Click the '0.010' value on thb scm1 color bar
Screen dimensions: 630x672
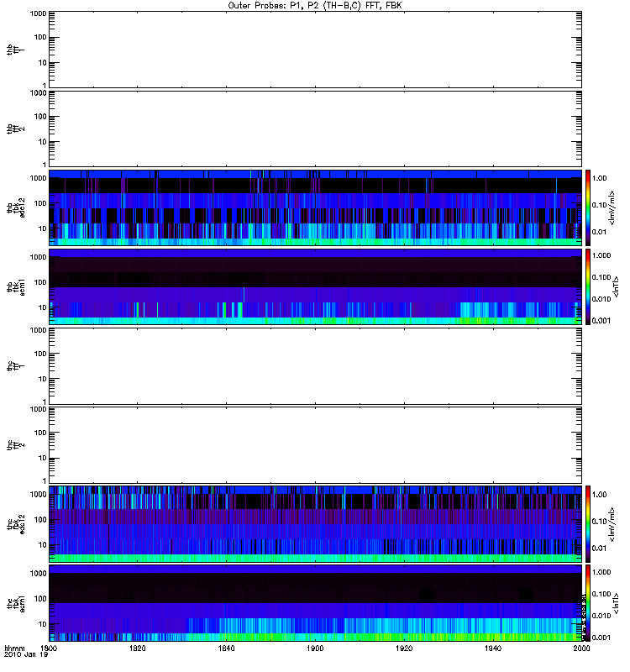pyautogui.click(x=601, y=299)
